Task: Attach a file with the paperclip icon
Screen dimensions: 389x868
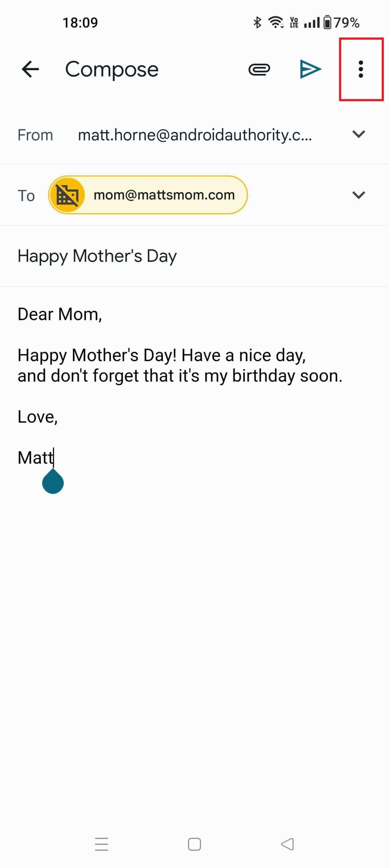Action: [x=259, y=69]
